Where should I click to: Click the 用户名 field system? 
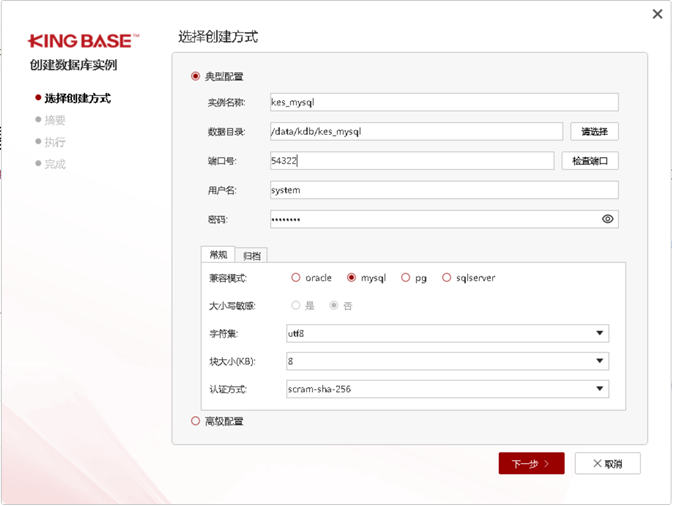[x=444, y=190]
